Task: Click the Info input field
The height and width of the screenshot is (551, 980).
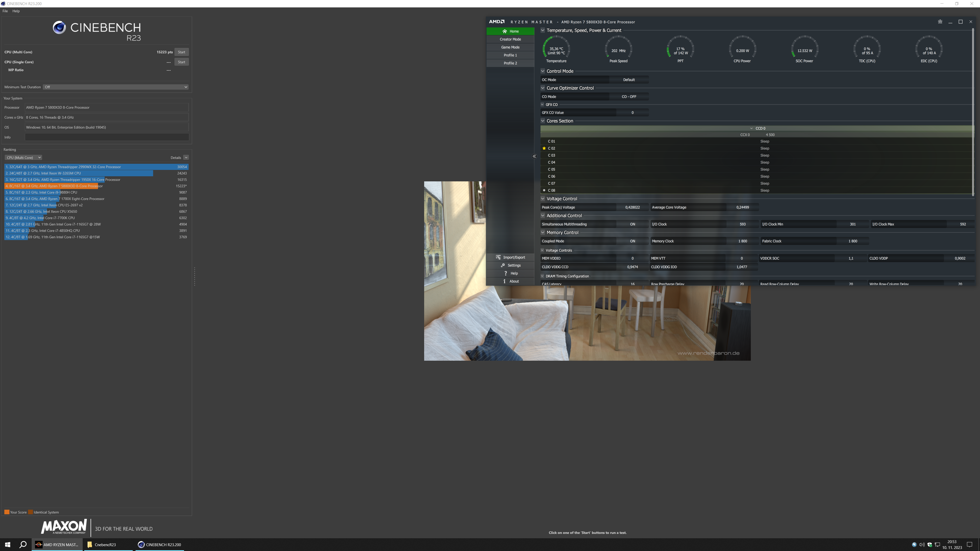Action: 106,137
